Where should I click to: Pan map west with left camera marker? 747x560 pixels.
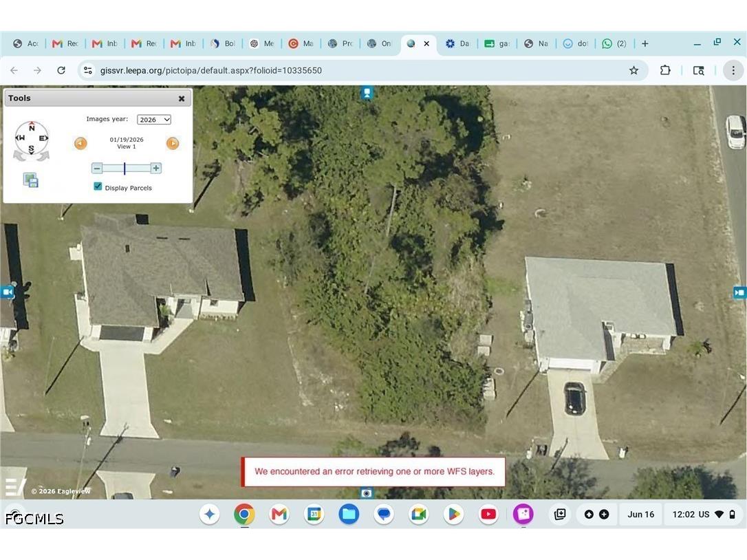coord(7,292)
